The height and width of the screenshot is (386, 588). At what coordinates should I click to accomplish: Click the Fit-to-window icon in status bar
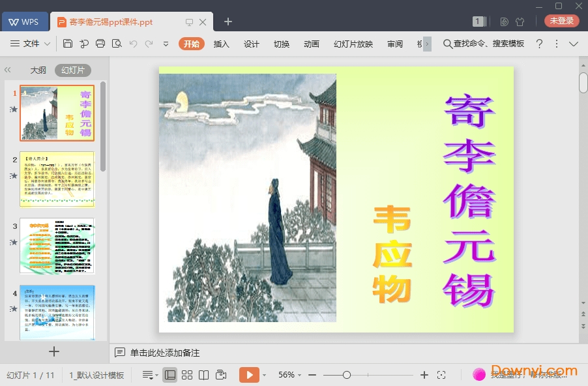coord(442,375)
